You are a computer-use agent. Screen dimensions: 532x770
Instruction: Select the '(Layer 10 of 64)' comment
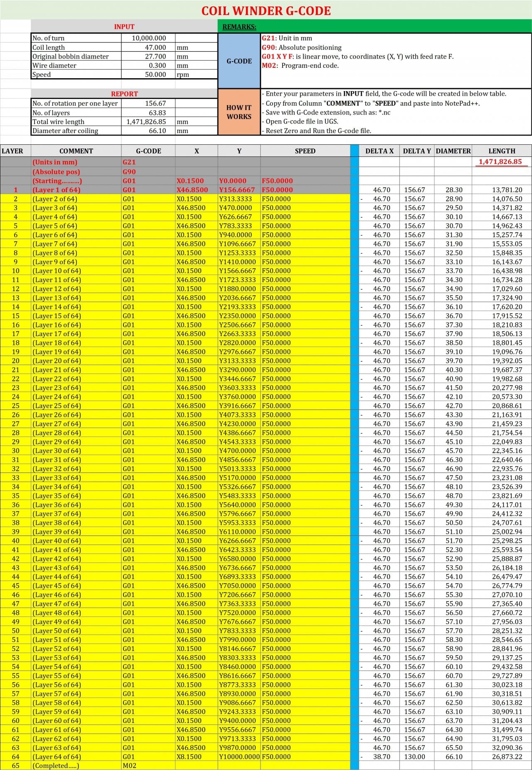tap(76, 271)
